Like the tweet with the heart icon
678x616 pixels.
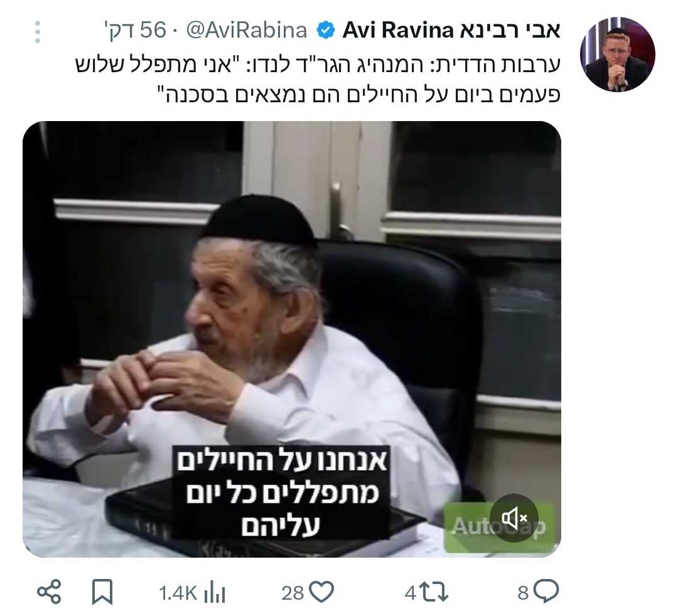point(323,592)
